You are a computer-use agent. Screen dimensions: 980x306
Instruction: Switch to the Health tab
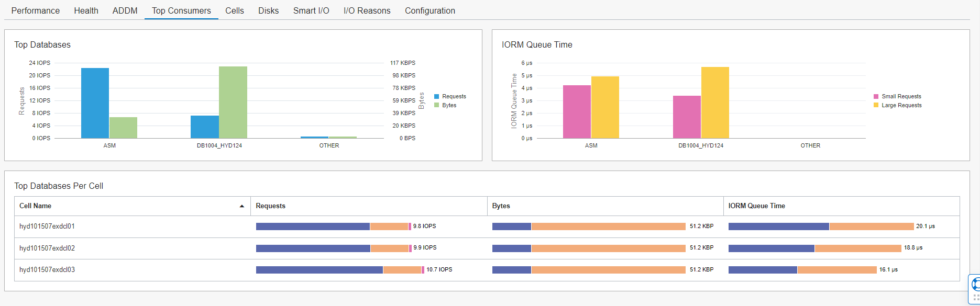(x=86, y=10)
